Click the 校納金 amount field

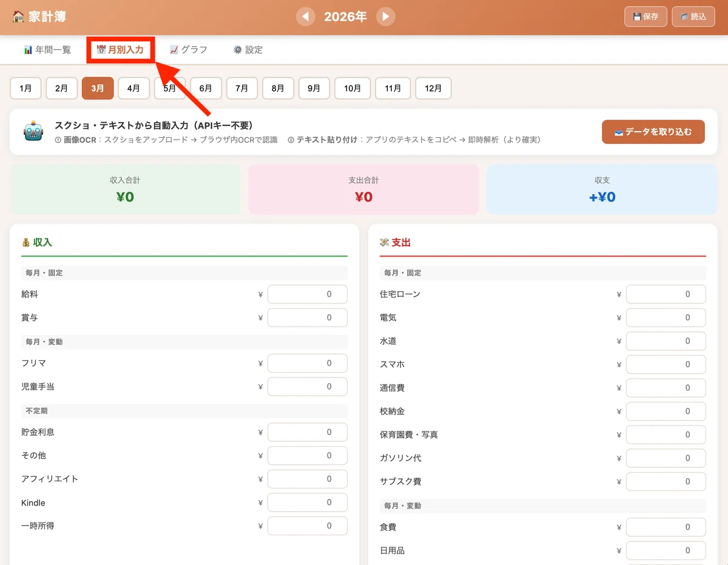point(666,411)
